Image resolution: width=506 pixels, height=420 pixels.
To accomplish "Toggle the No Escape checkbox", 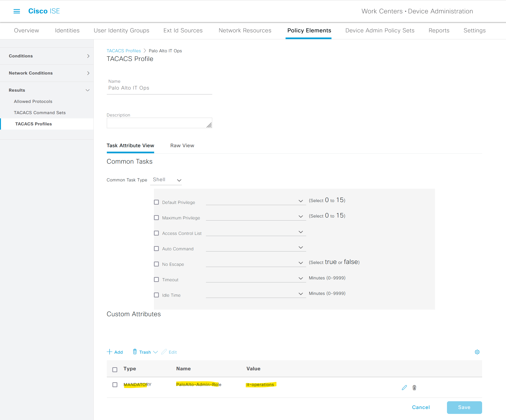I will (x=156, y=264).
